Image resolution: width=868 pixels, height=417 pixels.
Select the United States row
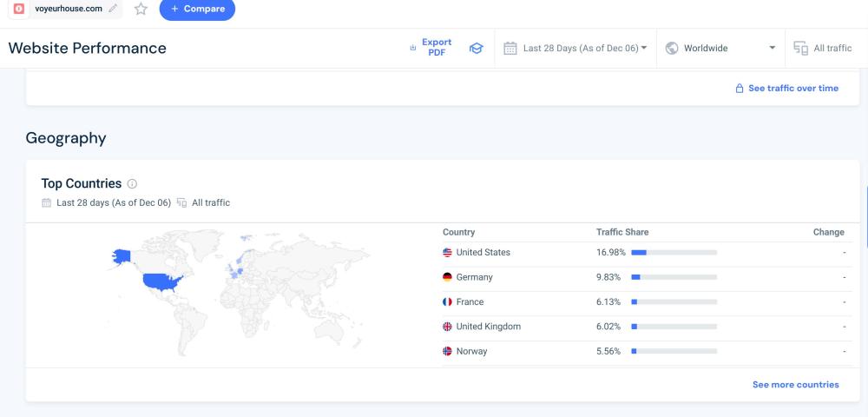click(x=483, y=253)
